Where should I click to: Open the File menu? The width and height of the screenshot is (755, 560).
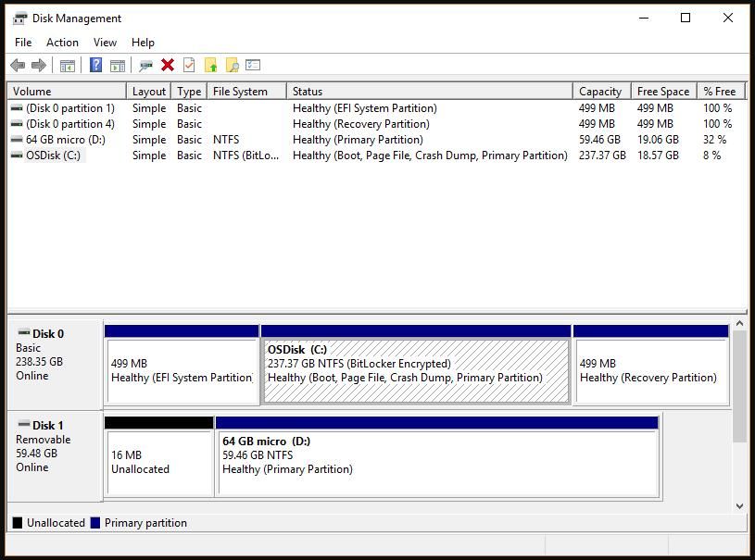[x=23, y=42]
